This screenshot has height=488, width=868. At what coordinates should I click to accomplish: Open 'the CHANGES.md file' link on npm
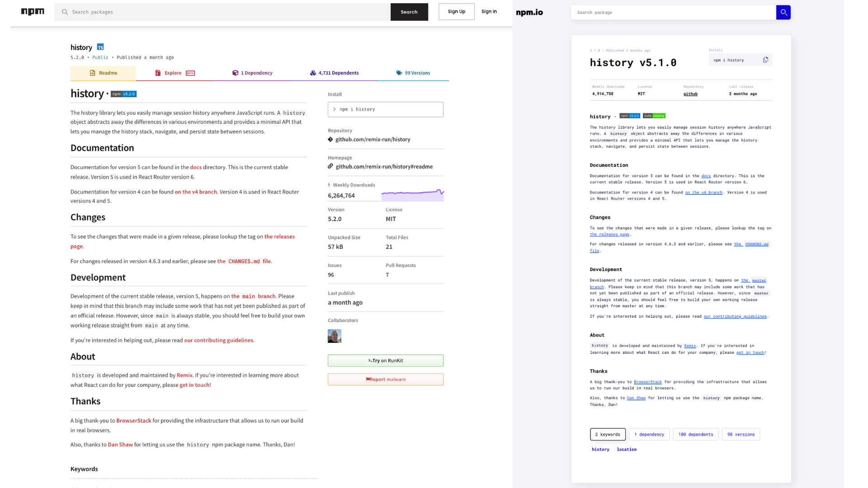tap(244, 261)
